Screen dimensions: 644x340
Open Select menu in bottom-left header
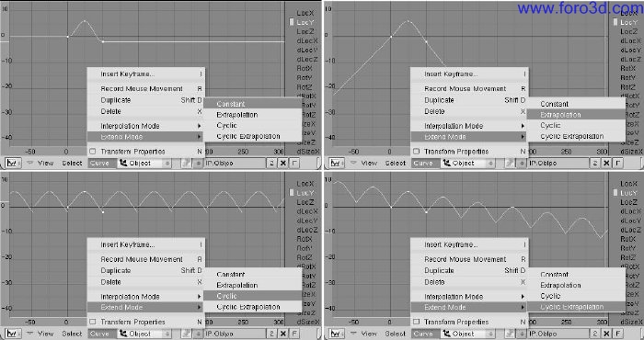coord(72,334)
